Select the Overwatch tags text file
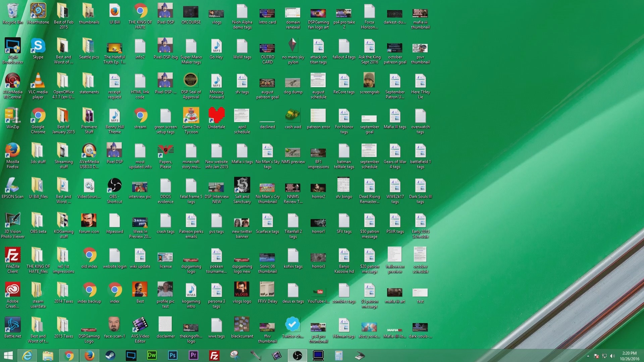The width and height of the screenshot is (644, 362). tap(420, 121)
